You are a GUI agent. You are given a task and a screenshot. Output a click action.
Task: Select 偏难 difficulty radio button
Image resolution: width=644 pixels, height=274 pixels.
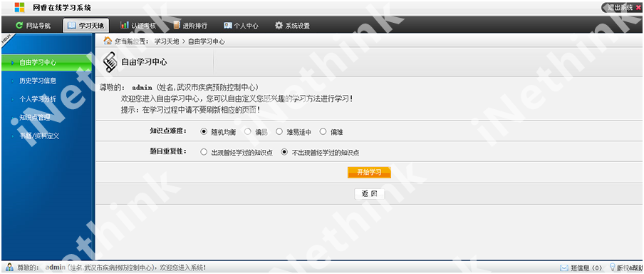(323, 132)
